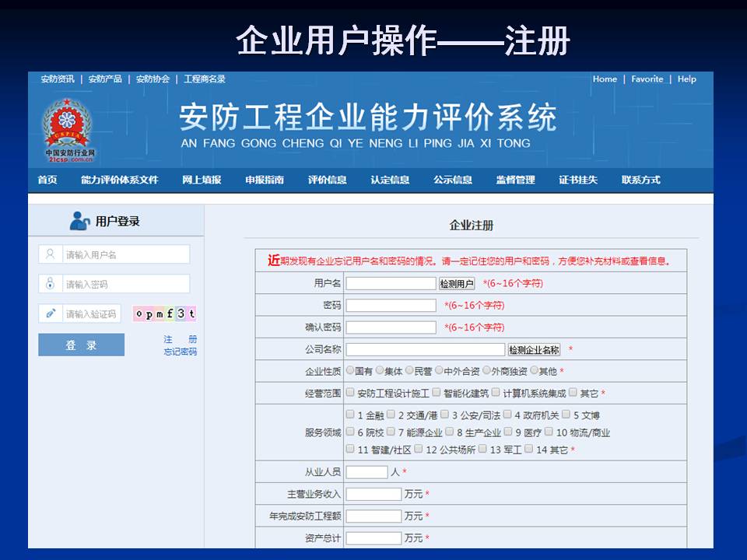
Task: Open the 安防资讯 top link
Action: coord(58,79)
